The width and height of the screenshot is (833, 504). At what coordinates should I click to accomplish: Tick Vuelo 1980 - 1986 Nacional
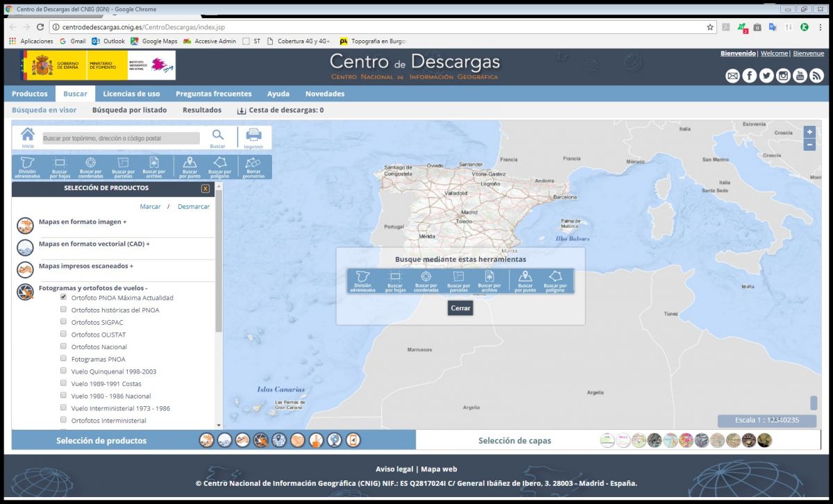(x=64, y=396)
